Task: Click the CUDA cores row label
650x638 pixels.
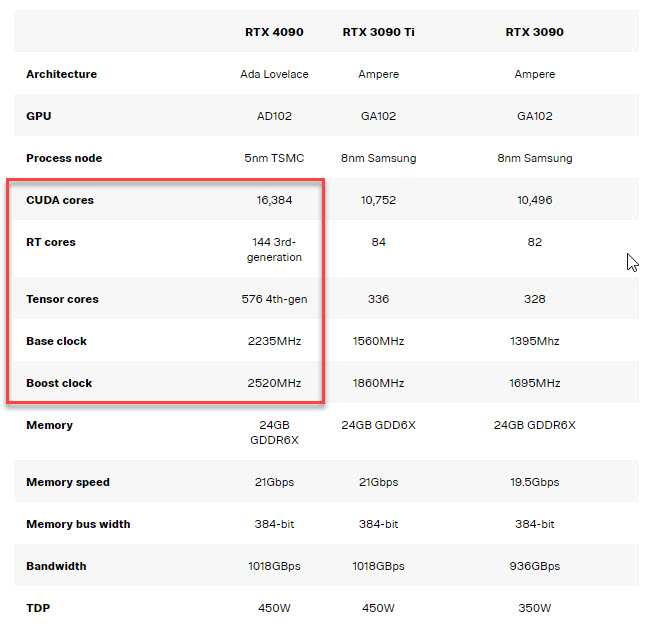Action: point(60,200)
